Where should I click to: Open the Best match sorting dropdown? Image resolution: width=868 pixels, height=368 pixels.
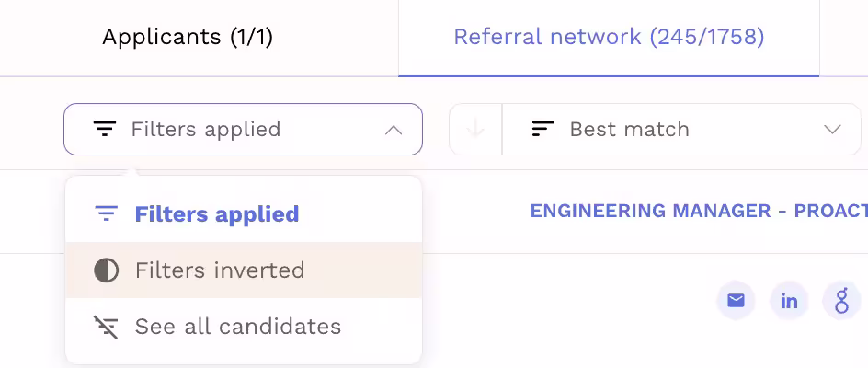click(x=681, y=129)
